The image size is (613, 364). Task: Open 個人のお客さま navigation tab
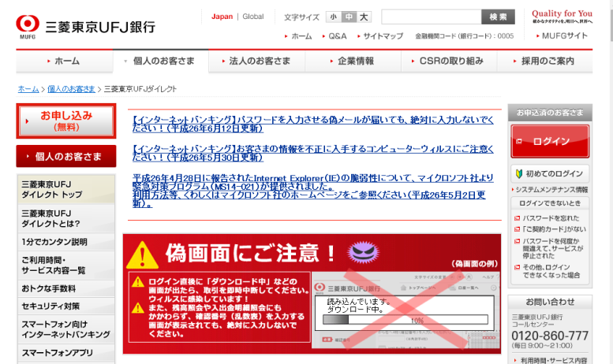(161, 61)
